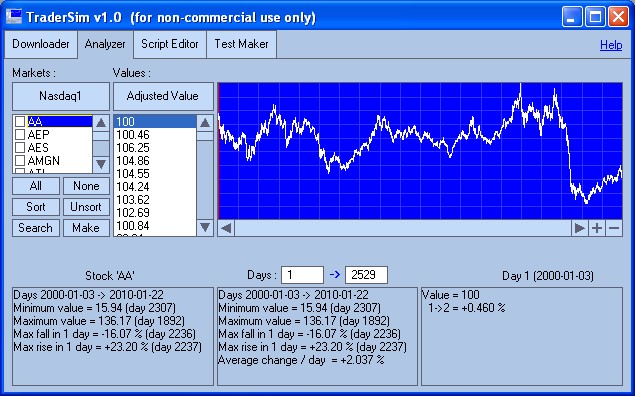635x396 pixels.
Task: Check the AEP stock checkbox
Action: click(x=20, y=134)
